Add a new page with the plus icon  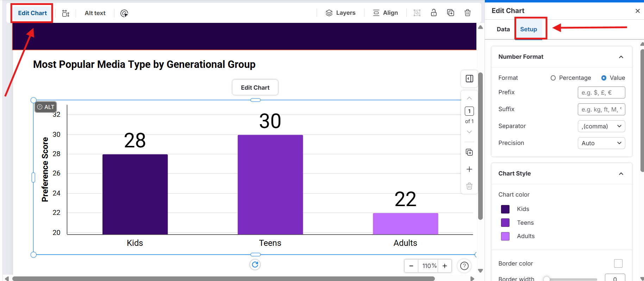click(x=469, y=169)
